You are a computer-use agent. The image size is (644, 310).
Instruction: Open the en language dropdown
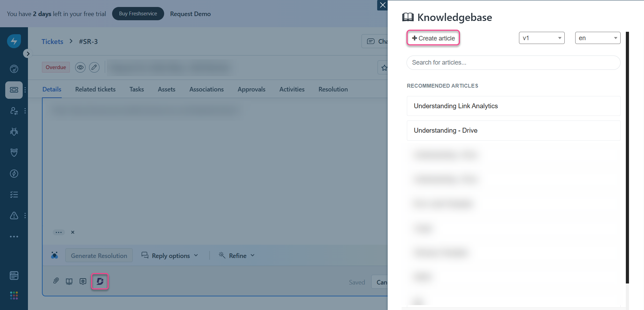[x=598, y=38]
